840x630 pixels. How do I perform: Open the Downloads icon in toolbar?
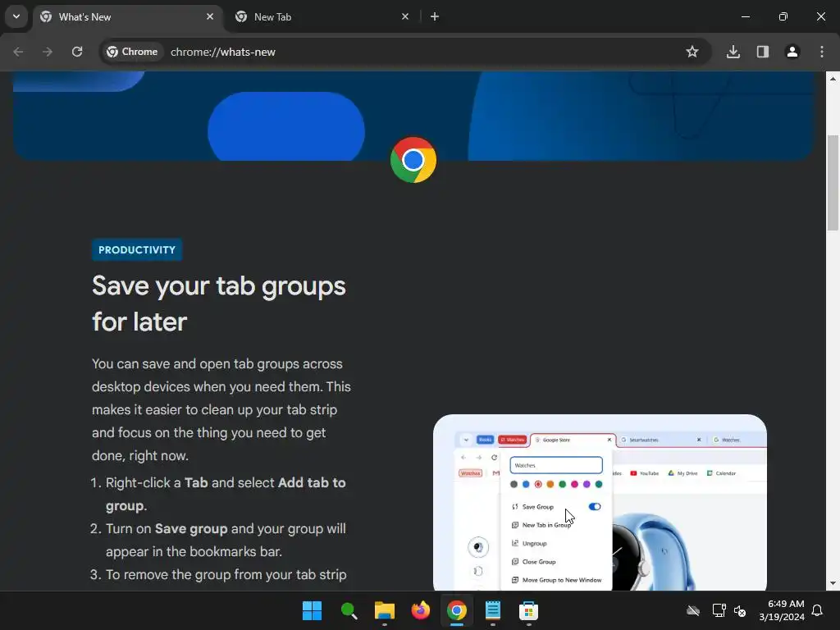(x=733, y=52)
